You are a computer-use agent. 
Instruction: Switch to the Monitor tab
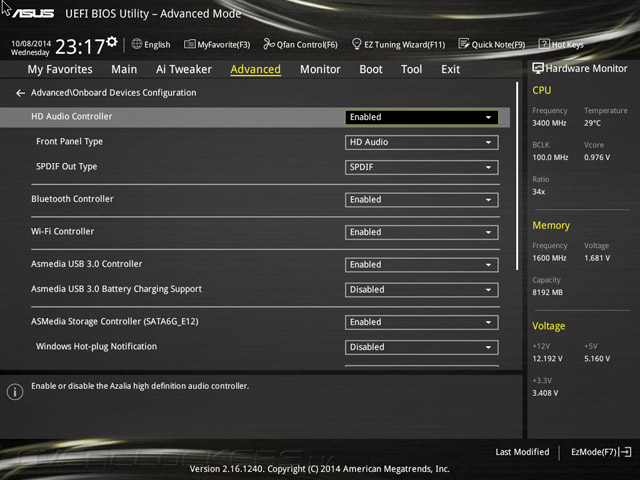point(320,69)
